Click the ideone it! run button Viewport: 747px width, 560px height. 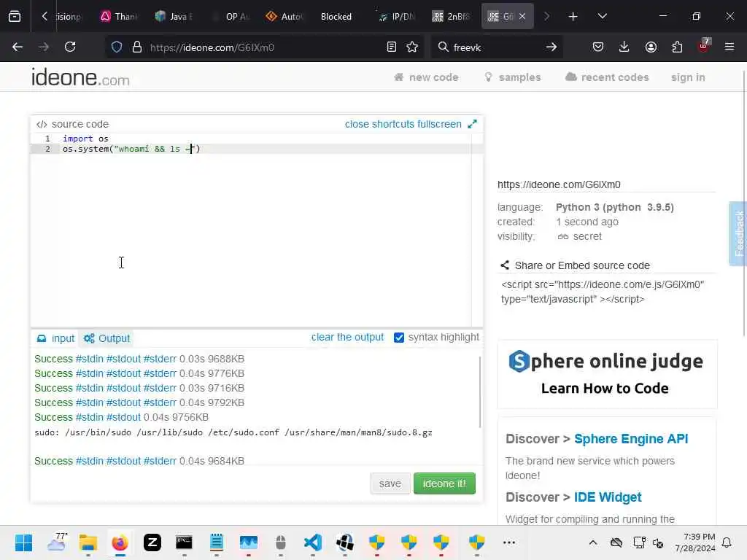[444, 483]
